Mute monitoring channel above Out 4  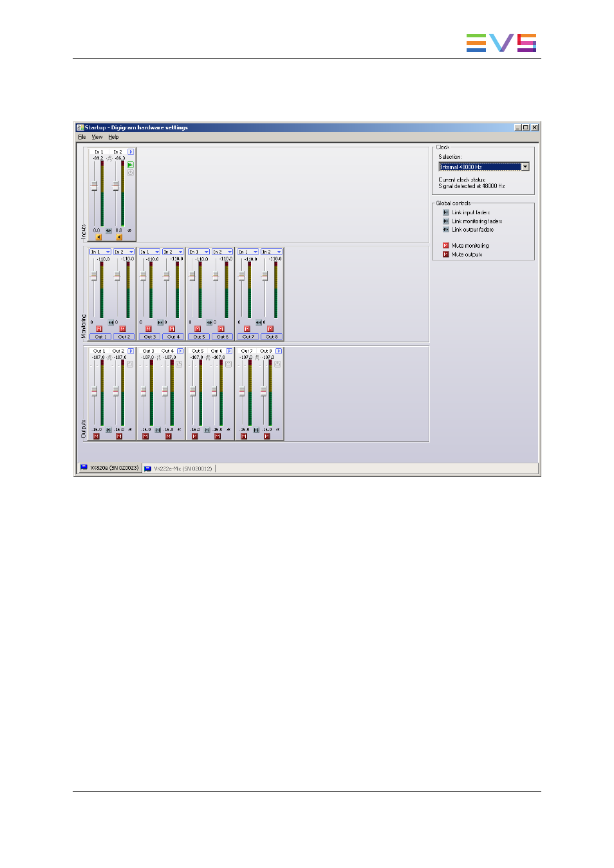172,329
